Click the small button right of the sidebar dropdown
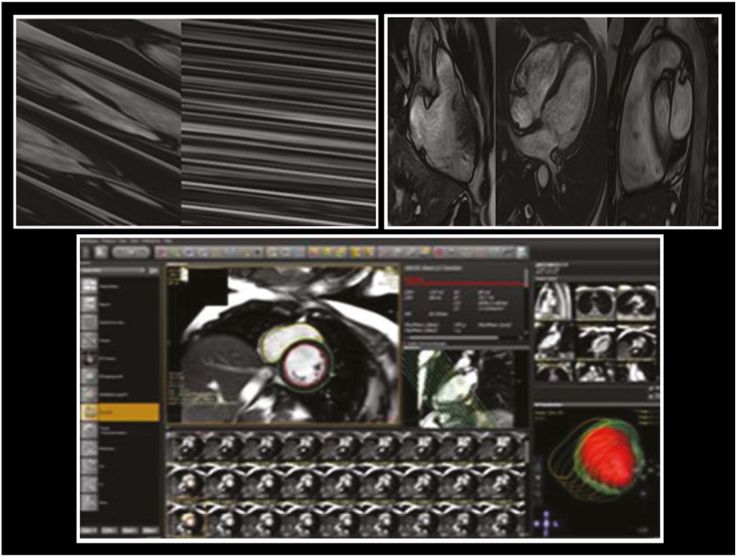 click(x=153, y=270)
